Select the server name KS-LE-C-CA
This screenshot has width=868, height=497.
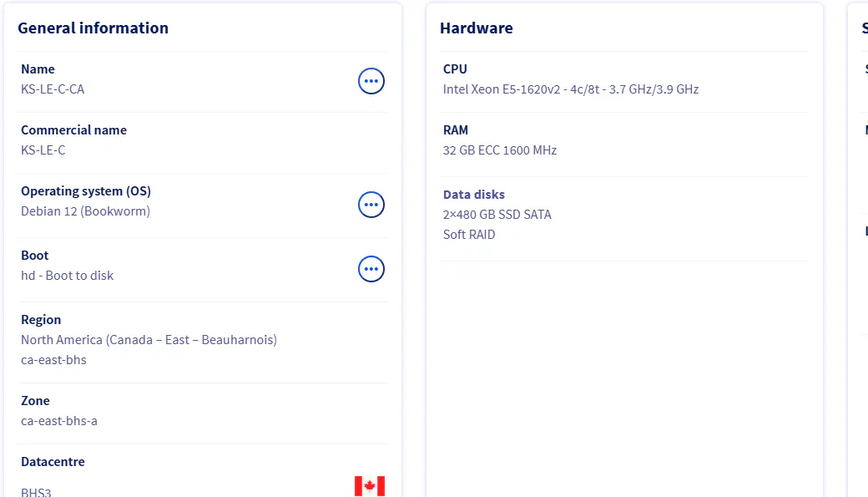pos(53,89)
